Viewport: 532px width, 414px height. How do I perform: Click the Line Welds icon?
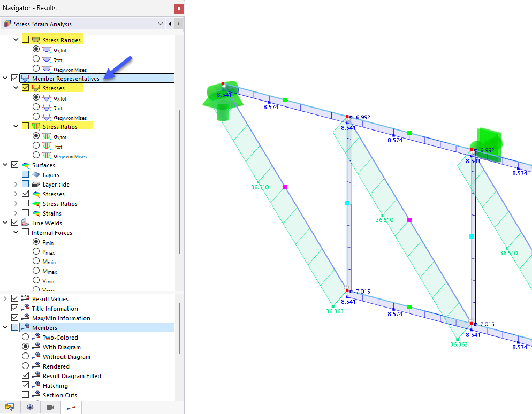tap(25, 223)
